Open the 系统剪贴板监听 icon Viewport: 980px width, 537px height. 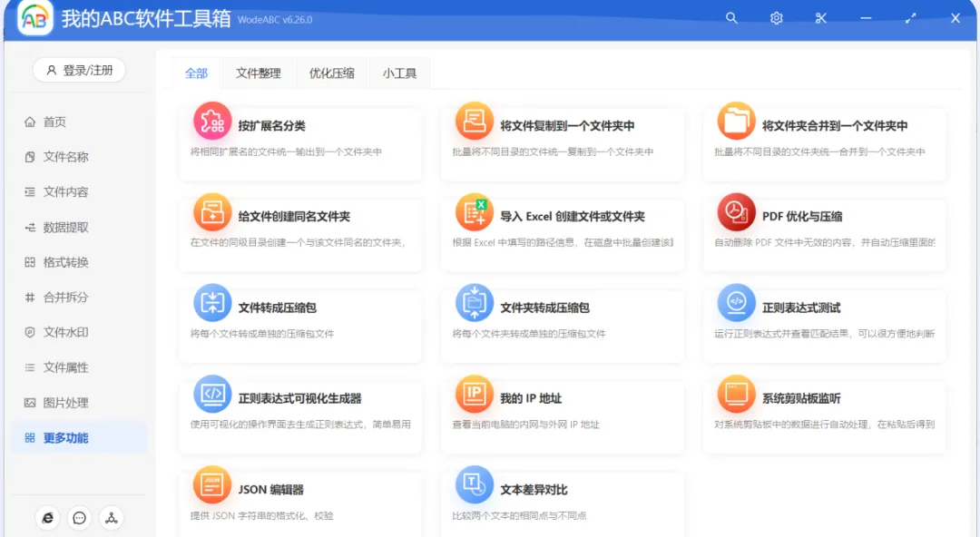click(736, 394)
